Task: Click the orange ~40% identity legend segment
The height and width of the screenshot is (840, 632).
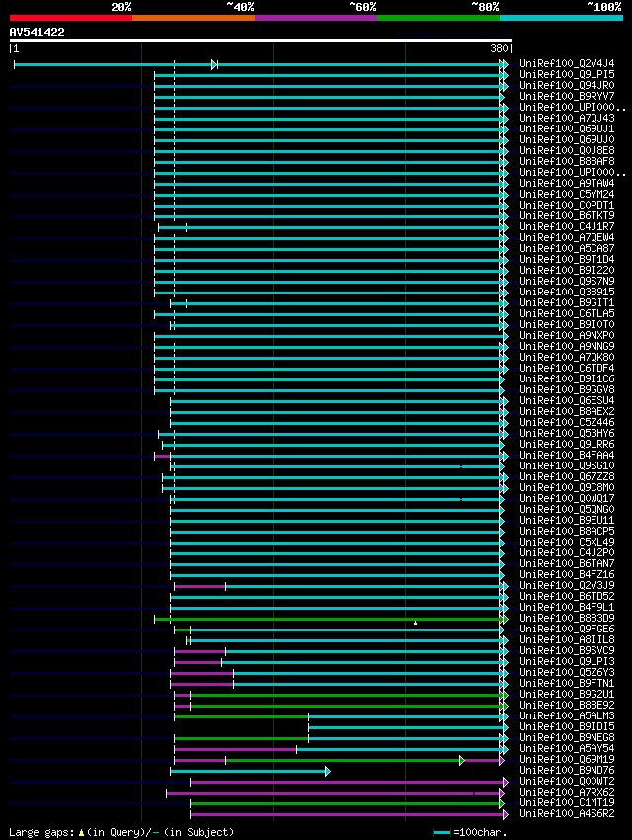Action: click(x=194, y=18)
